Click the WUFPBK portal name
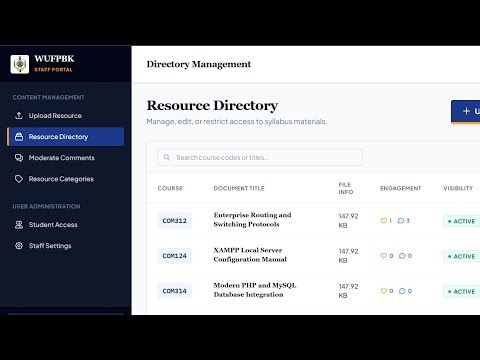 [54, 59]
